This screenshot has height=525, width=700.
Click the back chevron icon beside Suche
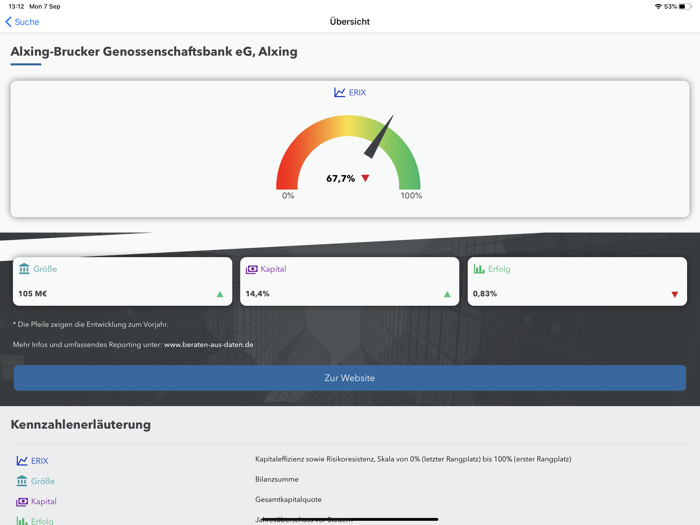pyautogui.click(x=8, y=22)
